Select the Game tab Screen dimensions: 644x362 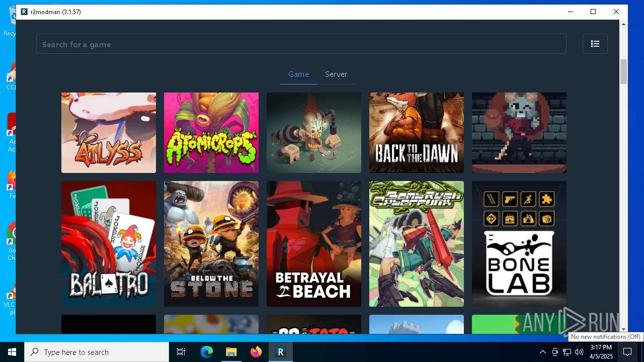(298, 74)
